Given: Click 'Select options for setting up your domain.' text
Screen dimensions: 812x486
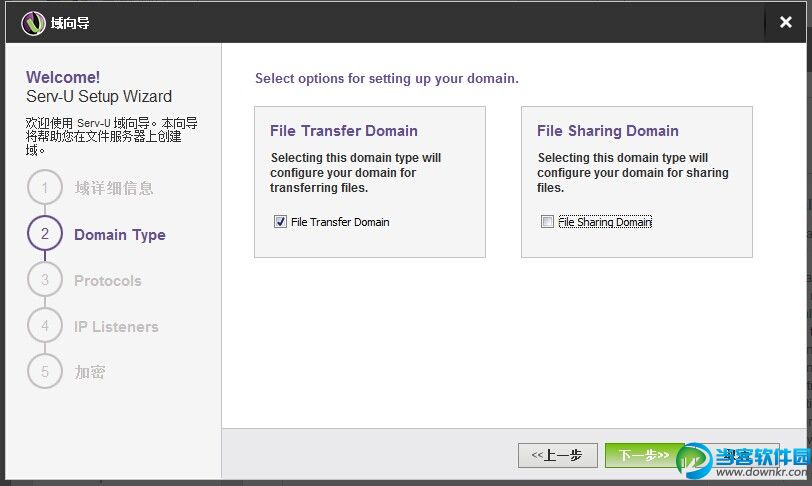Looking at the screenshot, I should click(x=387, y=79).
